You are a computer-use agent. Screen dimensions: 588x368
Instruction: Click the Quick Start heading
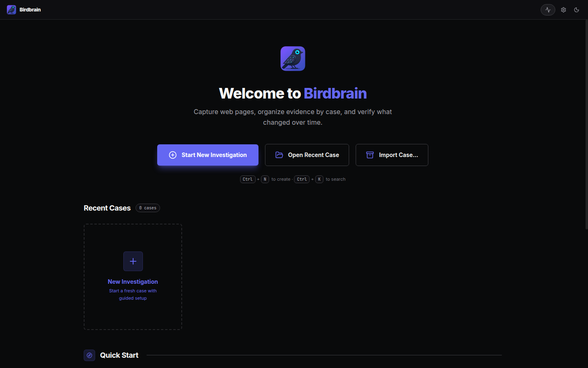pos(119,355)
